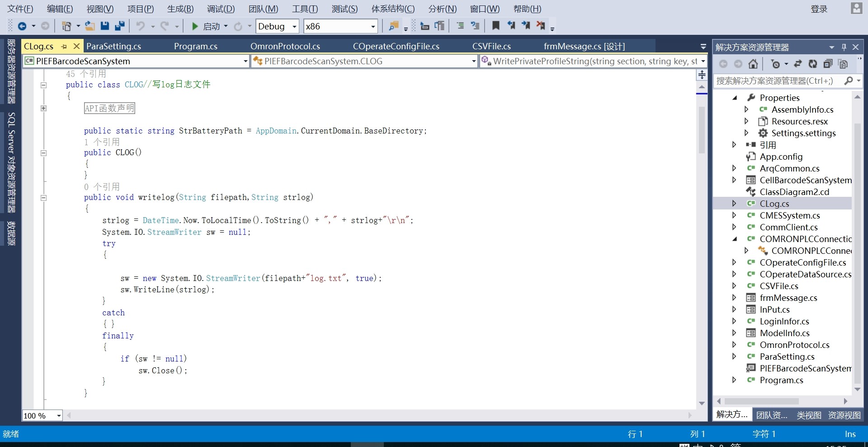Click the Solution Explorer search field
Image resolution: width=868 pixels, height=447 pixels.
click(778, 81)
